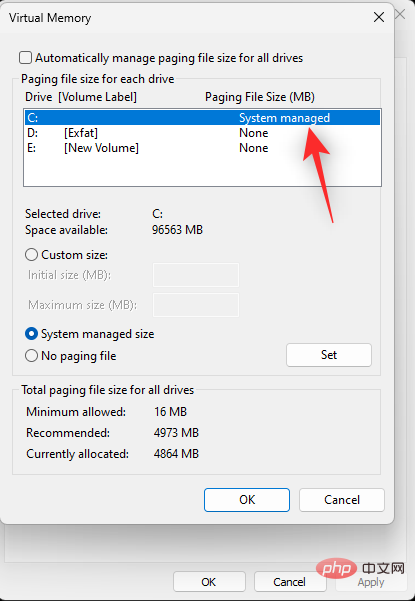This screenshot has height=601, width=415.
Task: Click the Set button
Action: pos(329,355)
